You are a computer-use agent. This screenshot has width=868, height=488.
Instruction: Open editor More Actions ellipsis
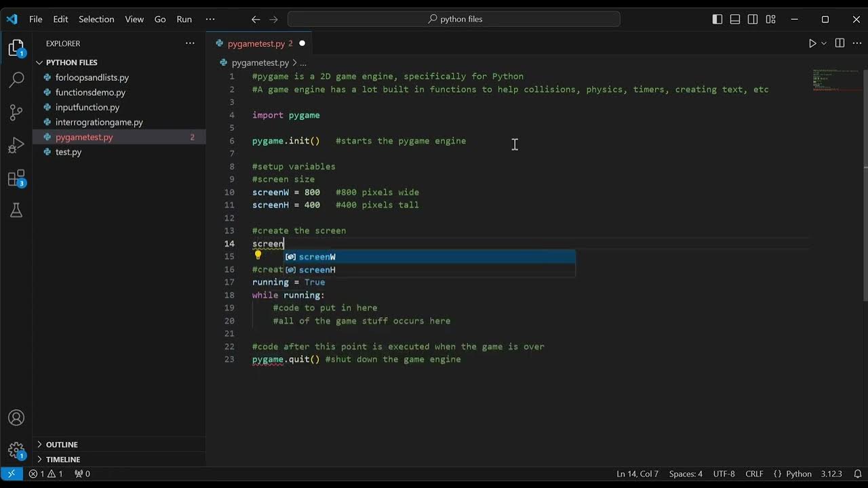click(856, 43)
